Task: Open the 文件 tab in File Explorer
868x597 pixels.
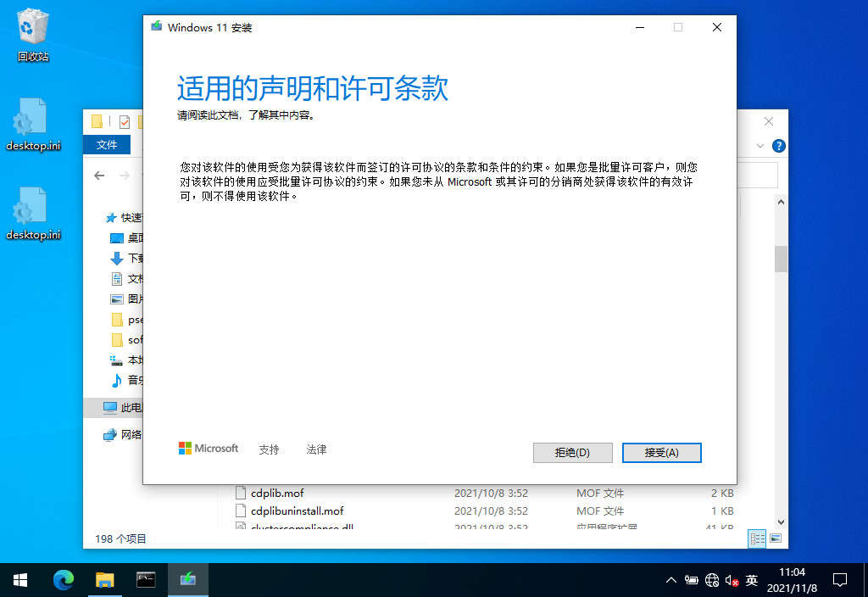Action: pyautogui.click(x=106, y=144)
